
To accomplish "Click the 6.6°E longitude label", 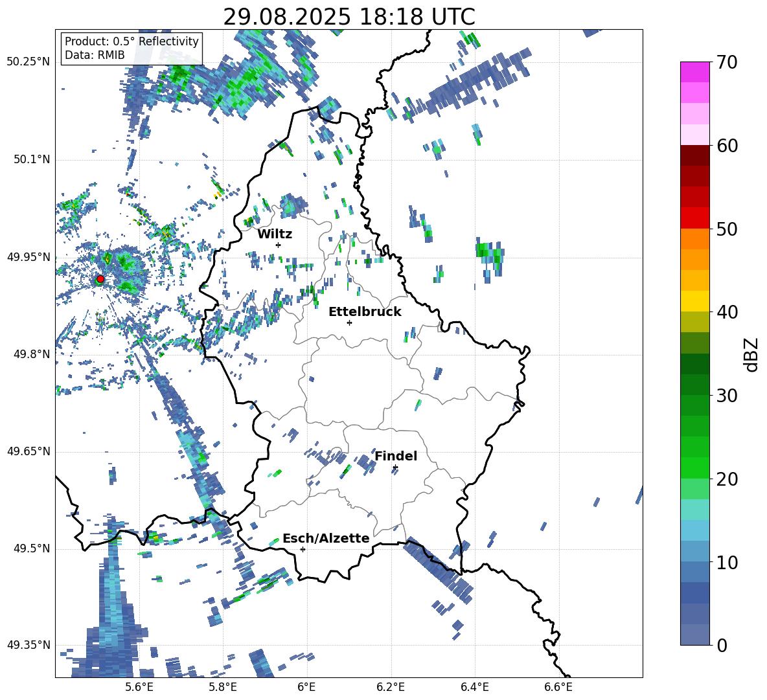I will [558, 687].
